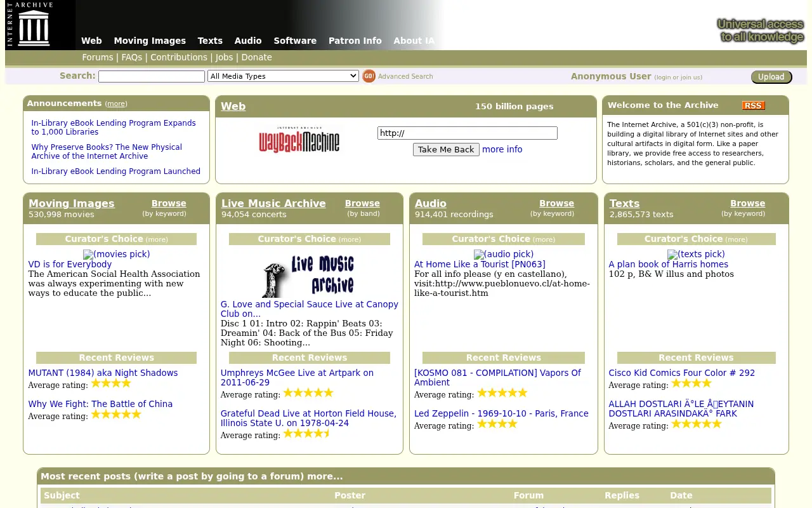Screen dimensions: 812x508
Task: Open the Donate link
Action: point(256,57)
